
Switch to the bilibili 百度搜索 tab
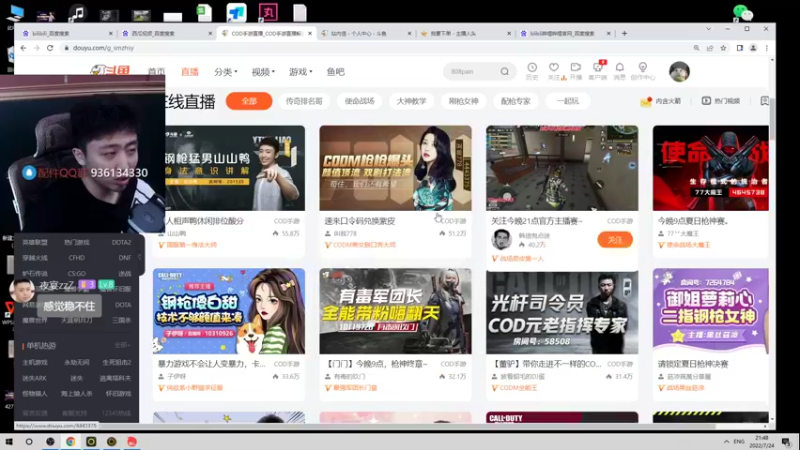(x=67, y=33)
